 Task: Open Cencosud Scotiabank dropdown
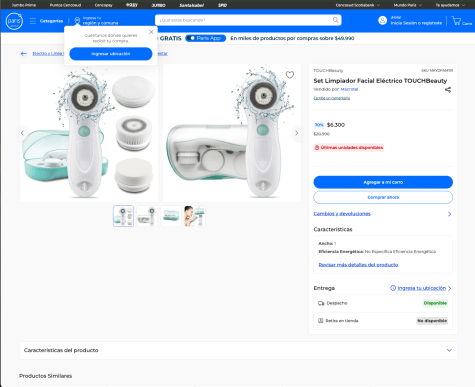[x=357, y=5]
